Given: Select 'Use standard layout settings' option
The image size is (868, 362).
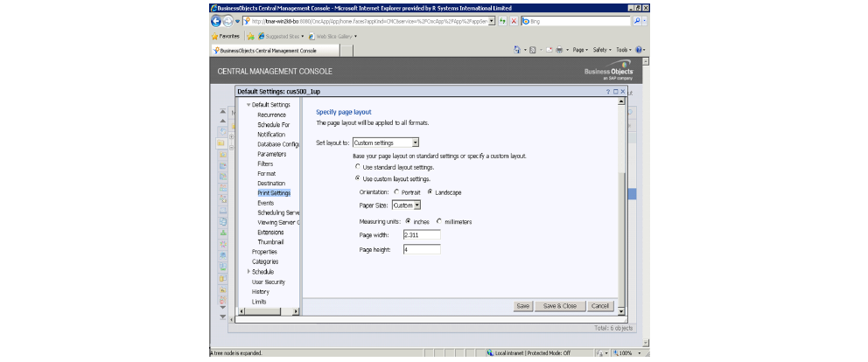Looking at the screenshot, I should (357, 166).
